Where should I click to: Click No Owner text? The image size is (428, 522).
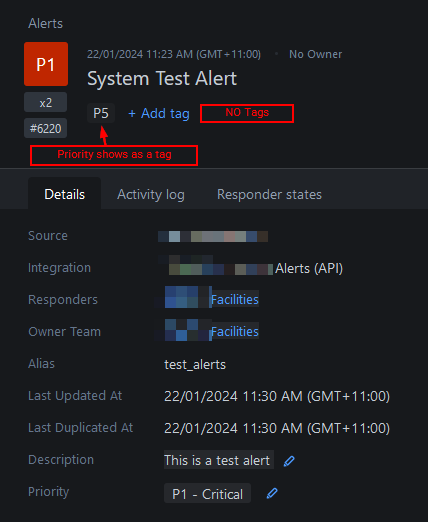pyautogui.click(x=315, y=54)
